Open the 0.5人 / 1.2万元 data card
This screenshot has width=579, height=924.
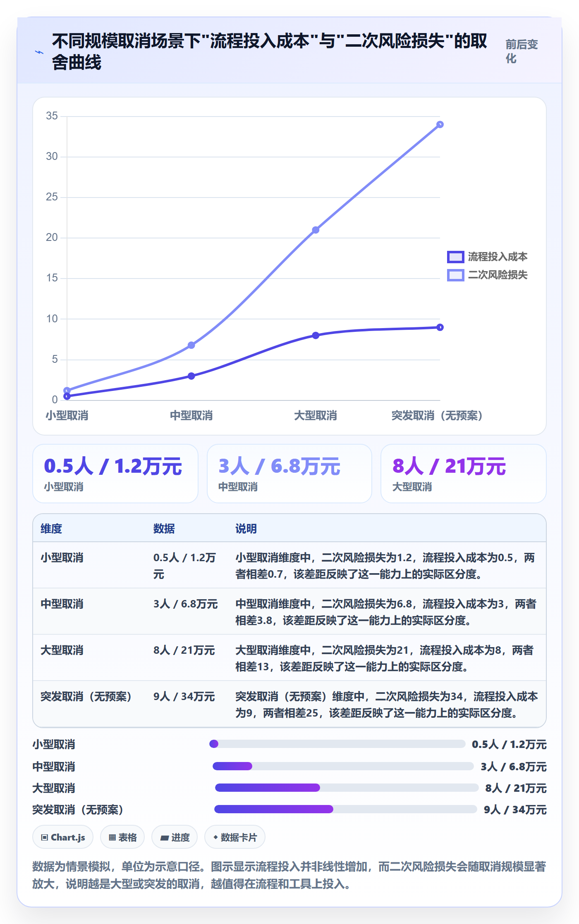[115, 474]
